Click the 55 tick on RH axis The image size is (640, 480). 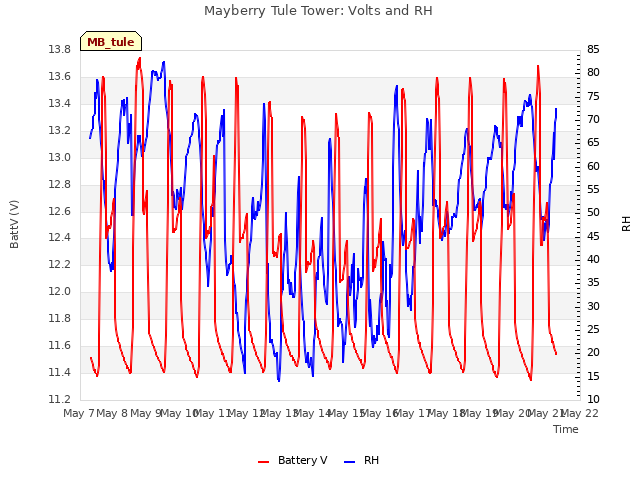(593, 189)
